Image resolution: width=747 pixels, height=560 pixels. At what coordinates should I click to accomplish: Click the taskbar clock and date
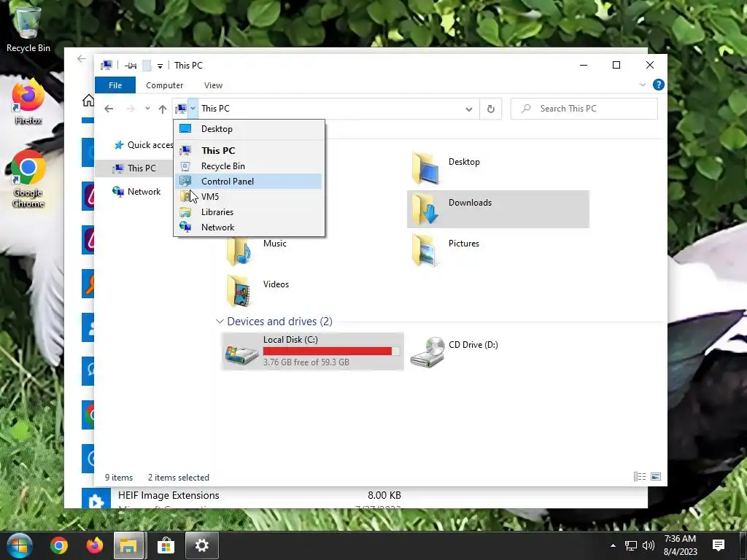681,545
